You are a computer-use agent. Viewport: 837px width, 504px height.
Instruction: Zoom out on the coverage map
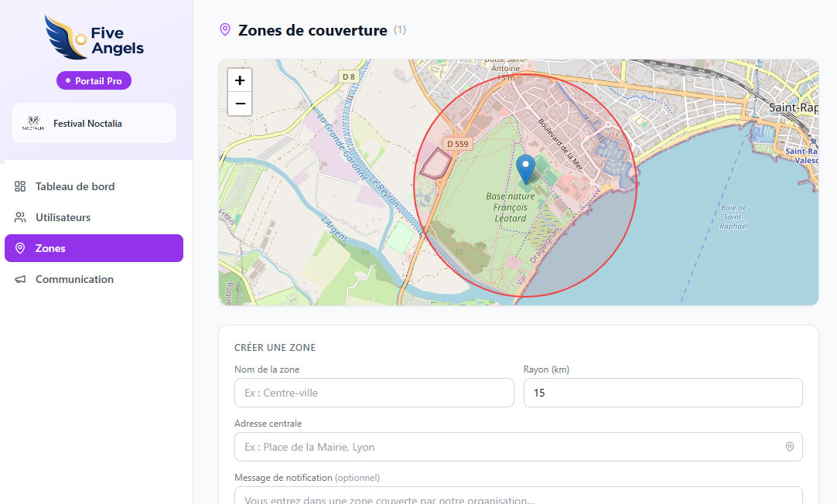(240, 104)
